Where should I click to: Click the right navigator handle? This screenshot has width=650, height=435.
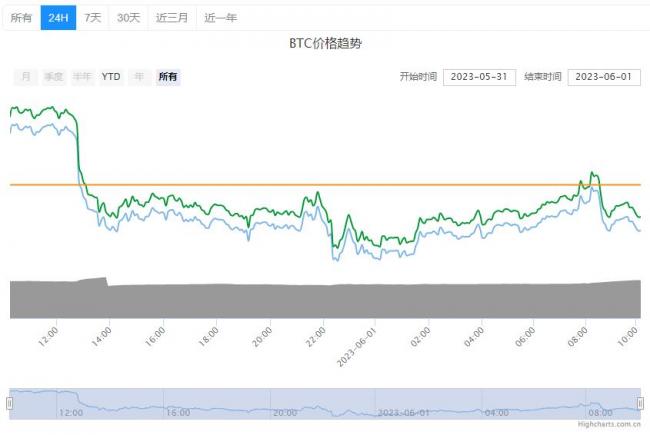[641, 403]
